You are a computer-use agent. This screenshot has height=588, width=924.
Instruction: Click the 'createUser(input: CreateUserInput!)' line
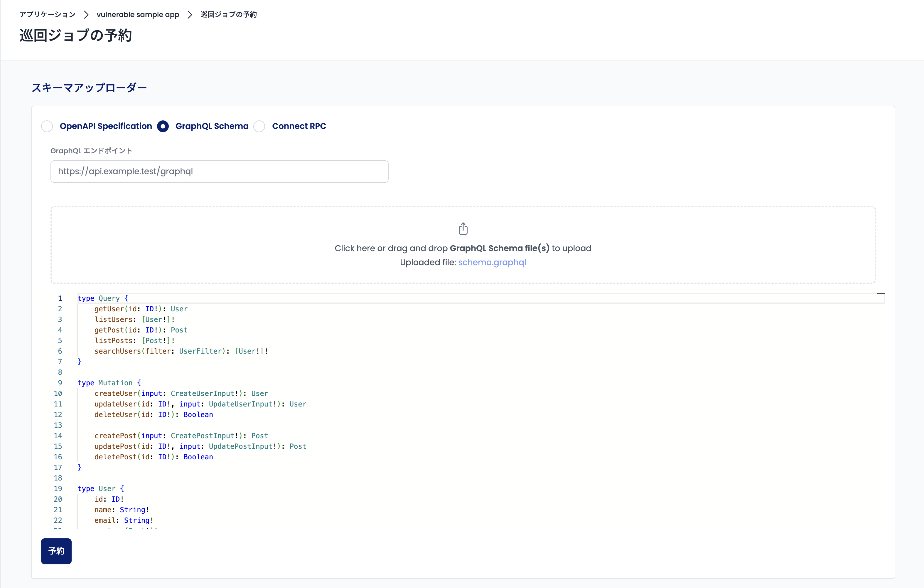(181, 394)
